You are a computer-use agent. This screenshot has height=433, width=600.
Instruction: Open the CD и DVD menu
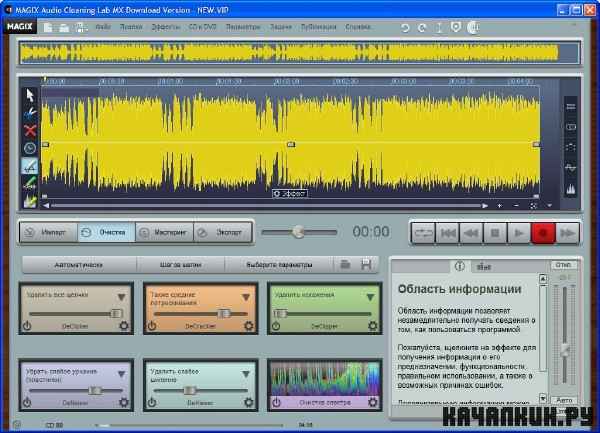(x=202, y=27)
